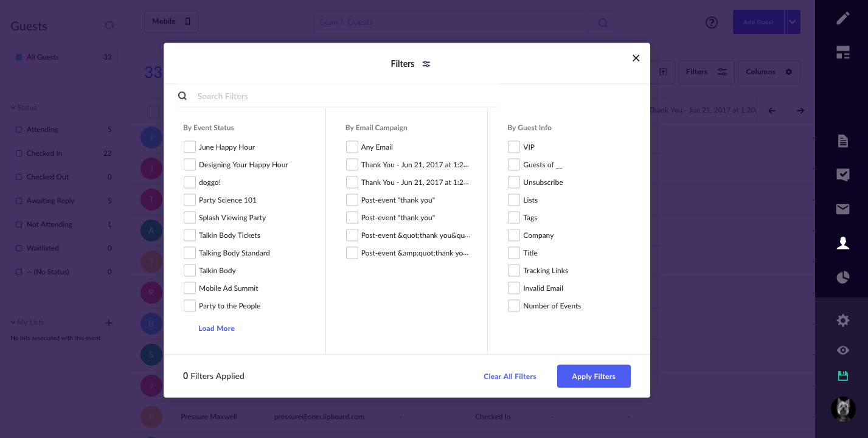Viewport: 868px width, 438px height.
Task: Select the table header select-all checkbox
Action: (x=153, y=112)
